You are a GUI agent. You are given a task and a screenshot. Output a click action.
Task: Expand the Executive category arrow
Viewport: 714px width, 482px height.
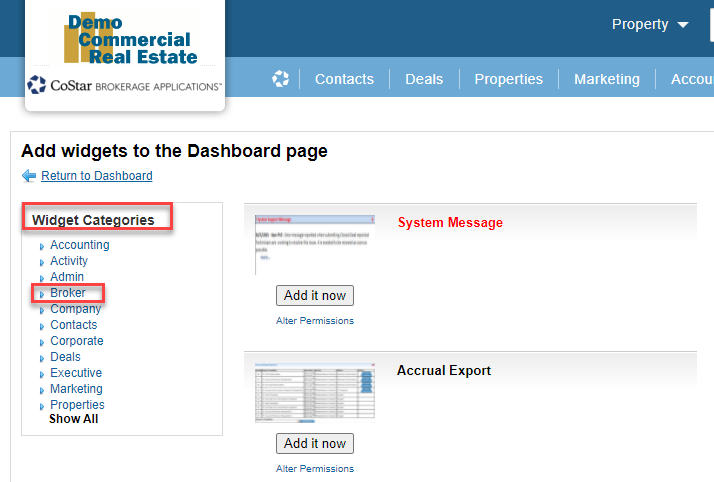[42, 374]
